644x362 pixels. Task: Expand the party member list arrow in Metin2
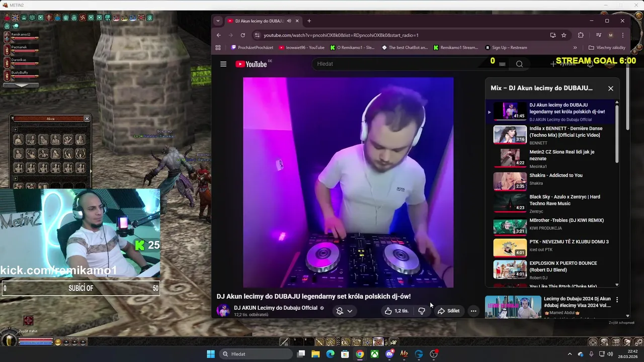(x=21, y=85)
